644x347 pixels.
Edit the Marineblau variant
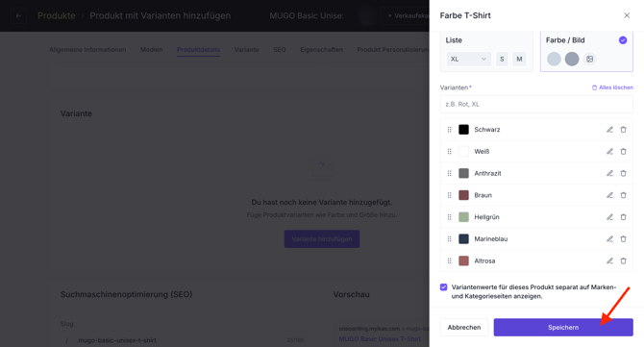click(609, 239)
